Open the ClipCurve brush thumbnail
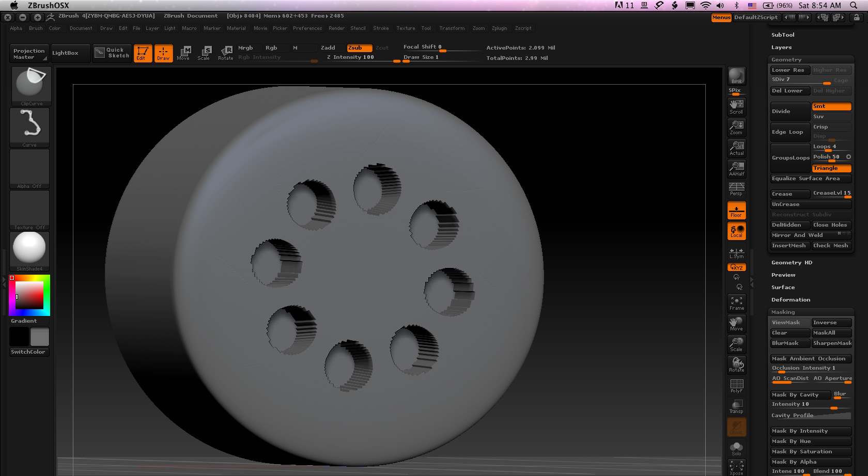The height and width of the screenshot is (476, 868). pyautogui.click(x=30, y=85)
